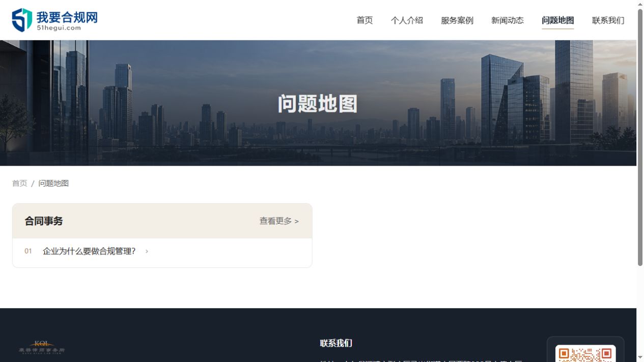Open the question 企业为什么要做合规管理？
Image resolution: width=644 pixels, height=362 pixels.
click(90, 251)
